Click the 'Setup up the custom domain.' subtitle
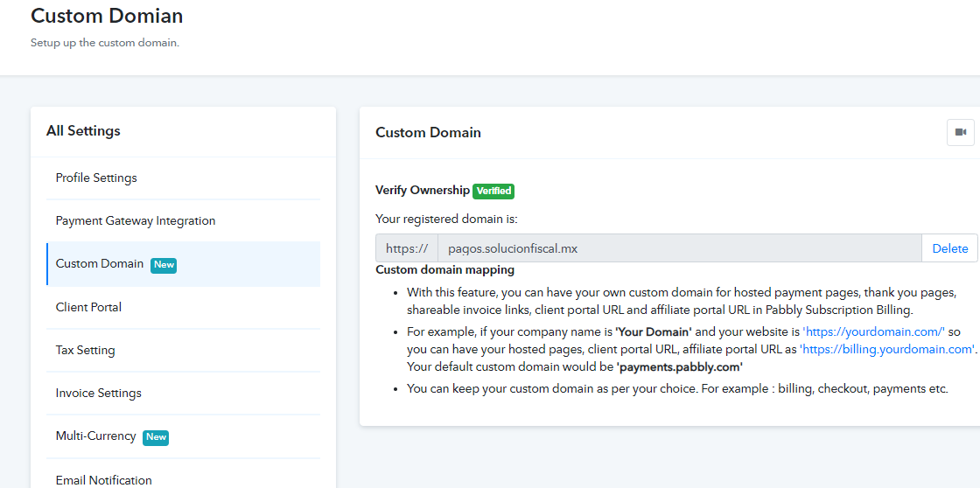This screenshot has height=488, width=980. [x=105, y=44]
